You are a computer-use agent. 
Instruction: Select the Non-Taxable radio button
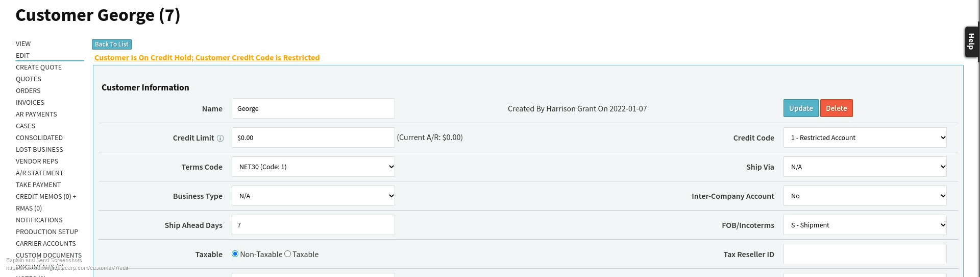pyautogui.click(x=235, y=254)
